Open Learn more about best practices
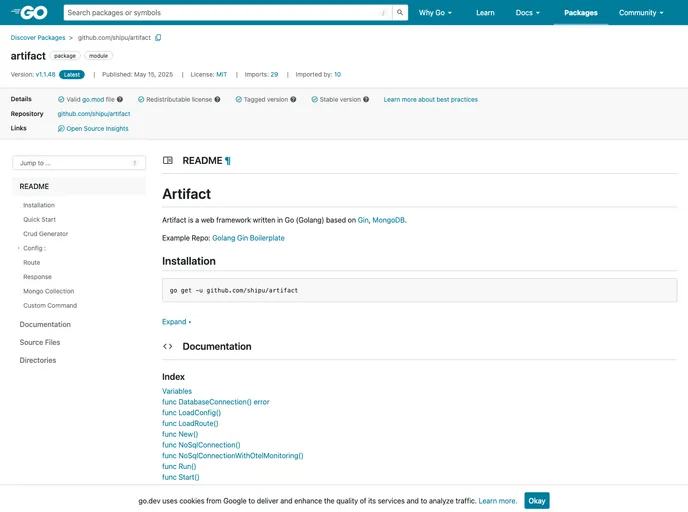Screen dimensions: 688x512 (430, 100)
